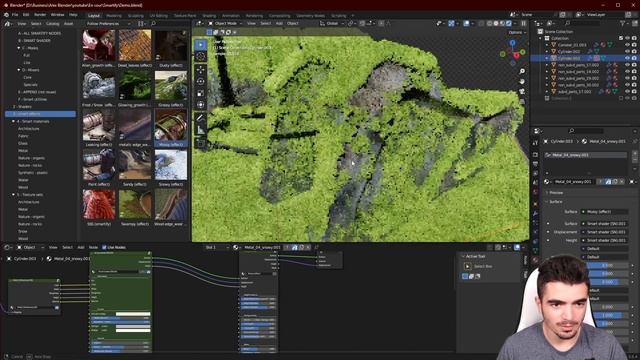This screenshot has width=640, height=360.
Task: Click Select Box icon in Active Tool panel
Action: coord(468,266)
